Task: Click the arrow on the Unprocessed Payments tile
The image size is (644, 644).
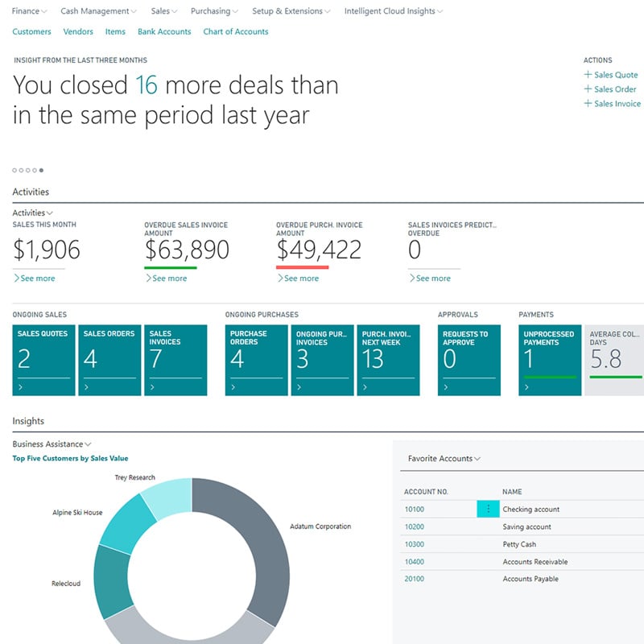Action: coord(527,387)
